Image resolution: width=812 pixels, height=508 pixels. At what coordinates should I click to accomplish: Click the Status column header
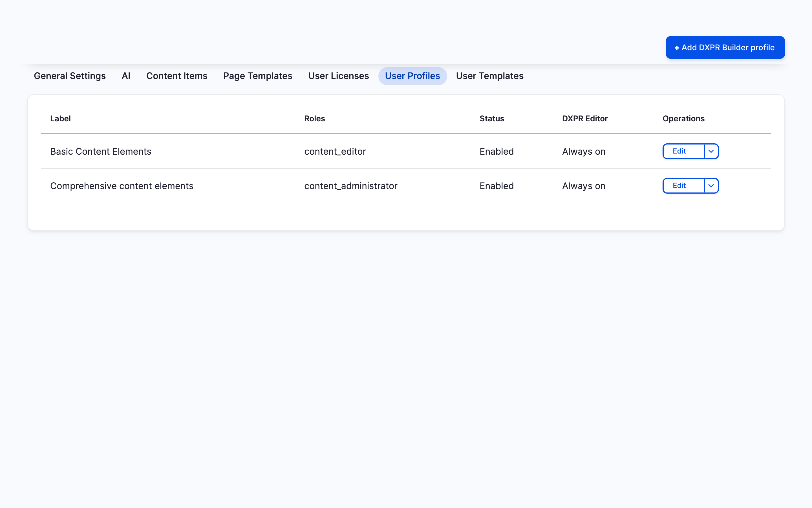pos(491,119)
